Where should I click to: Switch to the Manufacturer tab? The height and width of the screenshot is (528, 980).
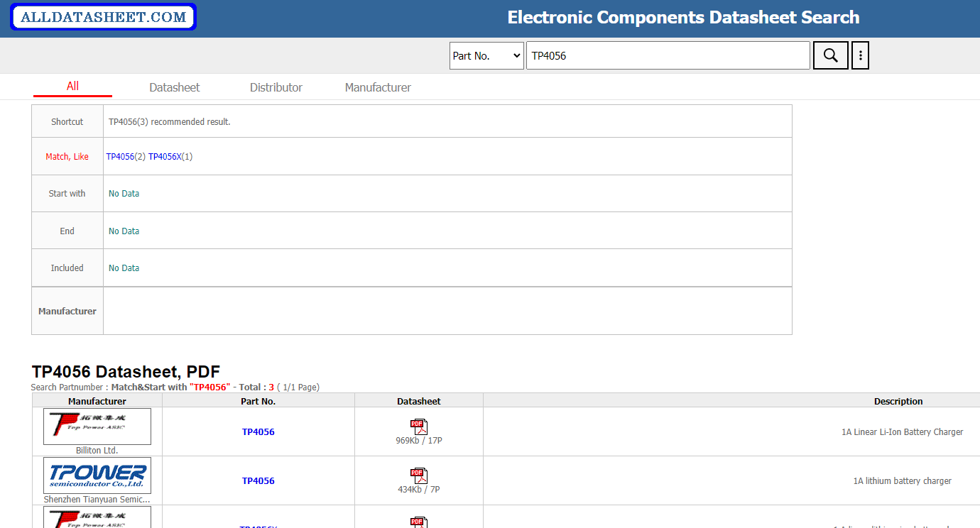378,87
